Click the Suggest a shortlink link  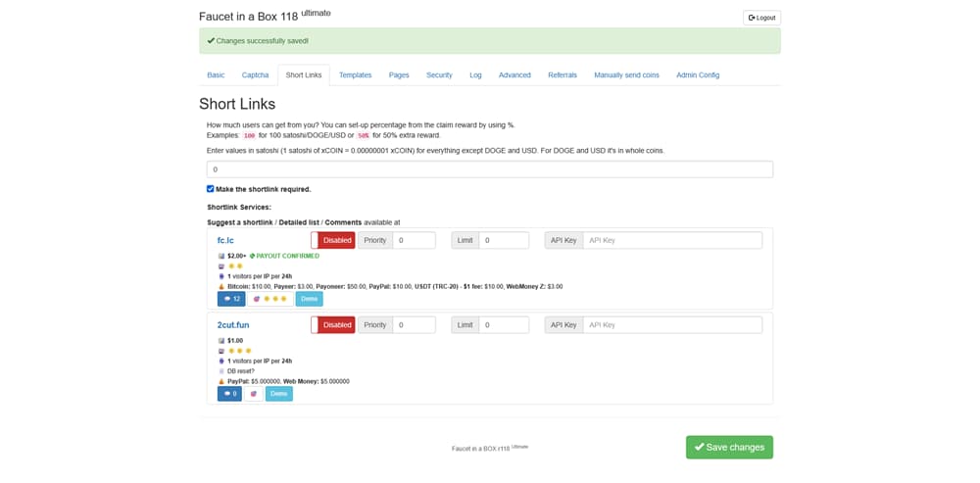tap(239, 222)
